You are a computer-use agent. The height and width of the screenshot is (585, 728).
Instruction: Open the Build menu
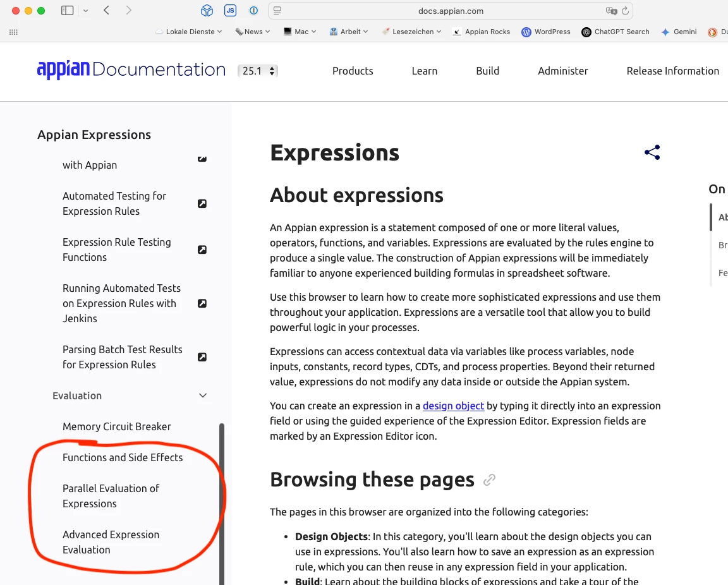point(487,71)
